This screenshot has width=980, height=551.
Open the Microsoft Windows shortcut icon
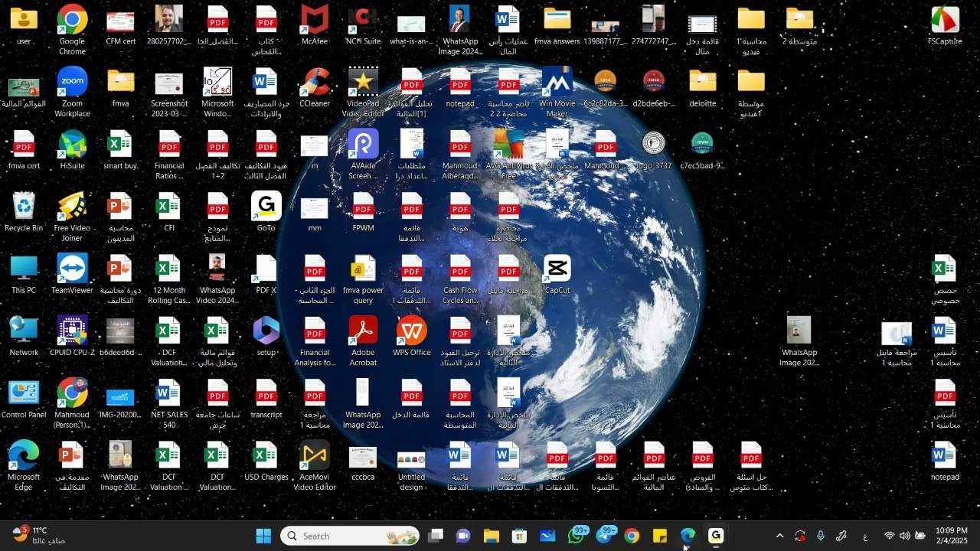217,92
